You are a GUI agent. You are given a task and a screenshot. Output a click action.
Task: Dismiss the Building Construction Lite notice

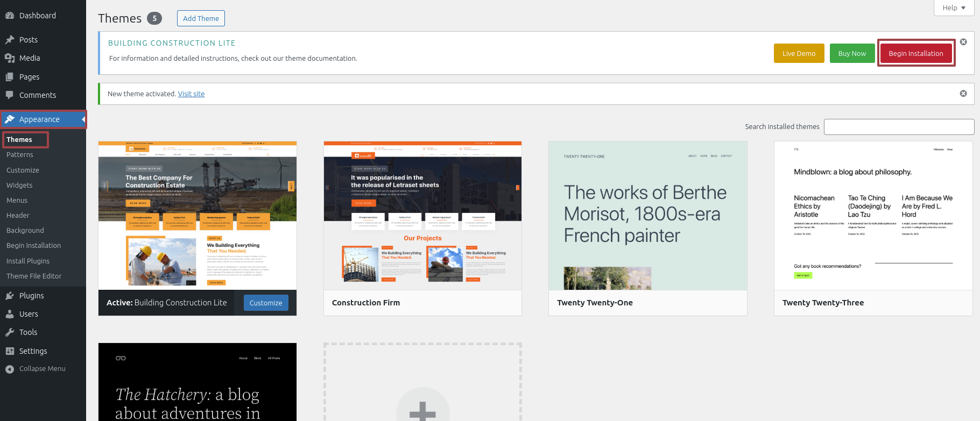point(963,42)
